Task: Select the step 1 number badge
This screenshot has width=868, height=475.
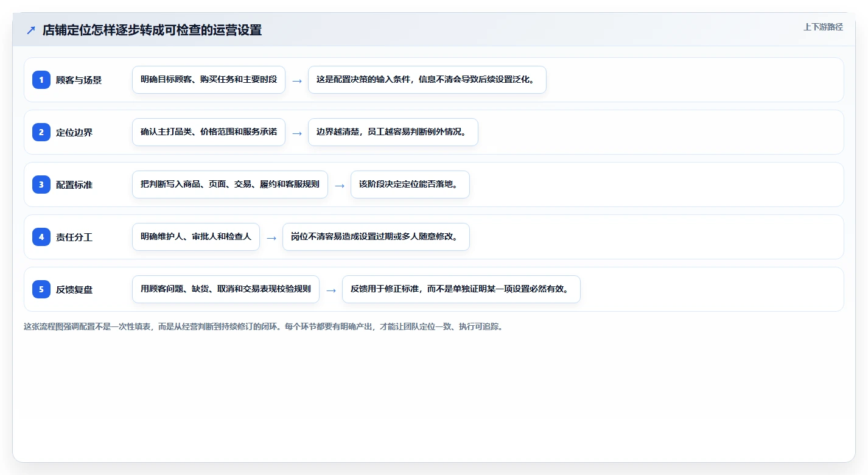Action: pos(41,80)
